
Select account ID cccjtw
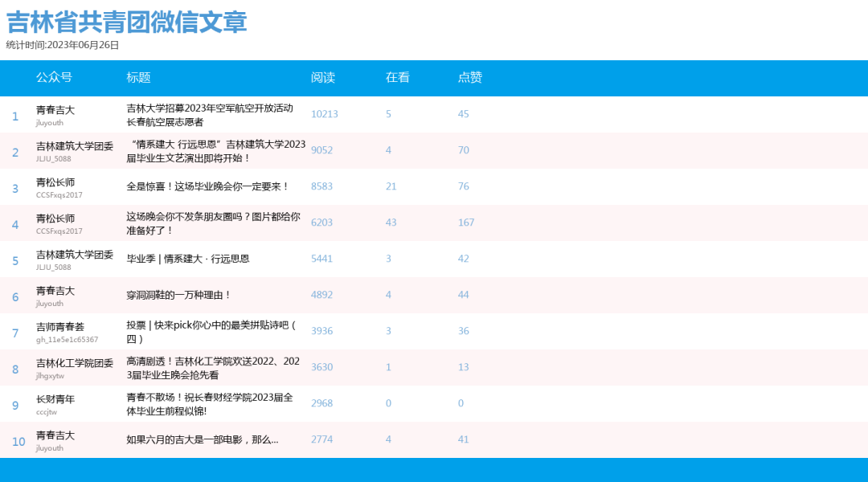pyautogui.click(x=47, y=412)
